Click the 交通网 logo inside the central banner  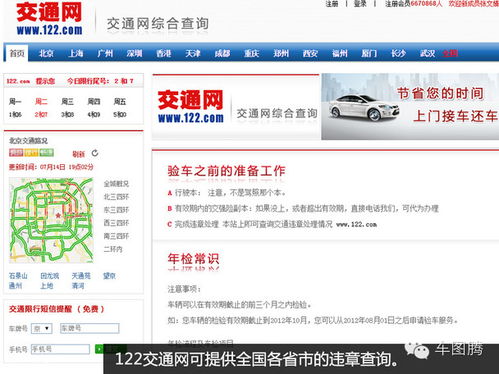click(x=190, y=106)
